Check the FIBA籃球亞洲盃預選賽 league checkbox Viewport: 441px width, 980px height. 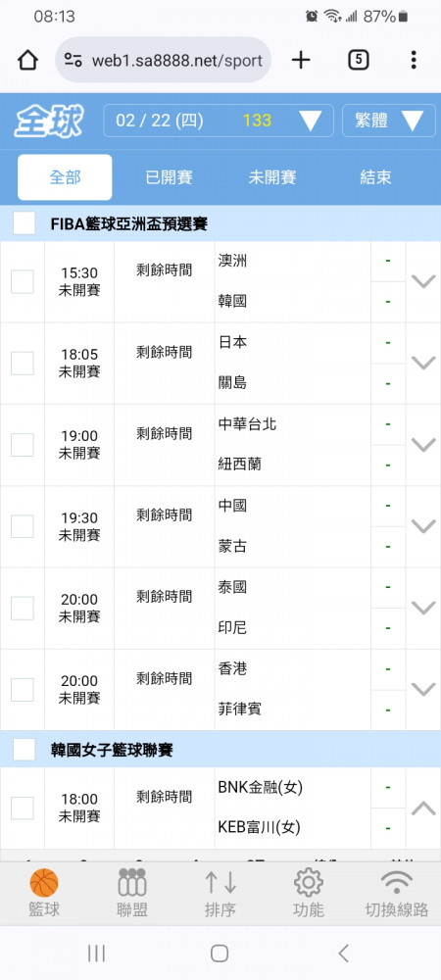click(x=24, y=223)
